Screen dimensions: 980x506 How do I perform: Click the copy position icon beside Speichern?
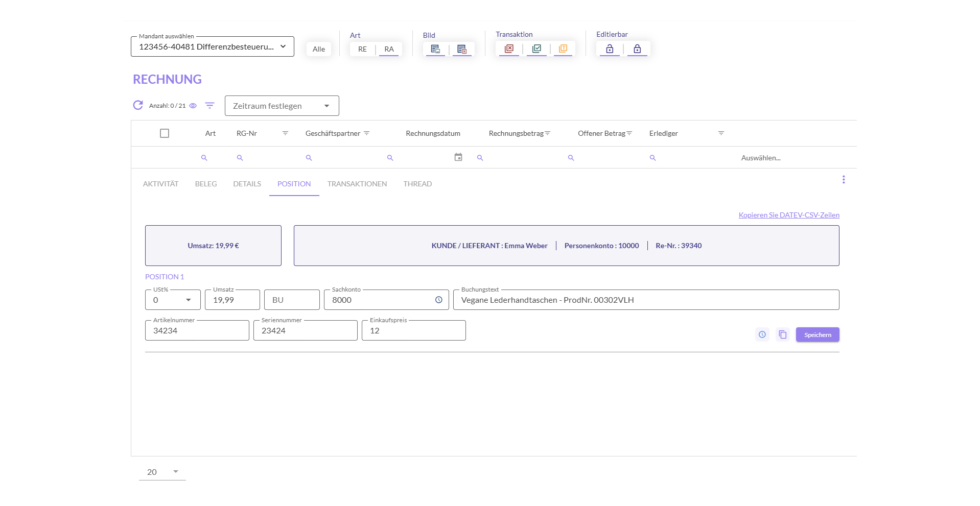(782, 335)
